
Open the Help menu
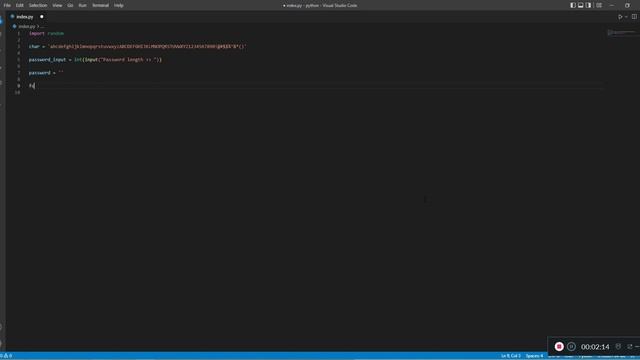(x=119, y=5)
